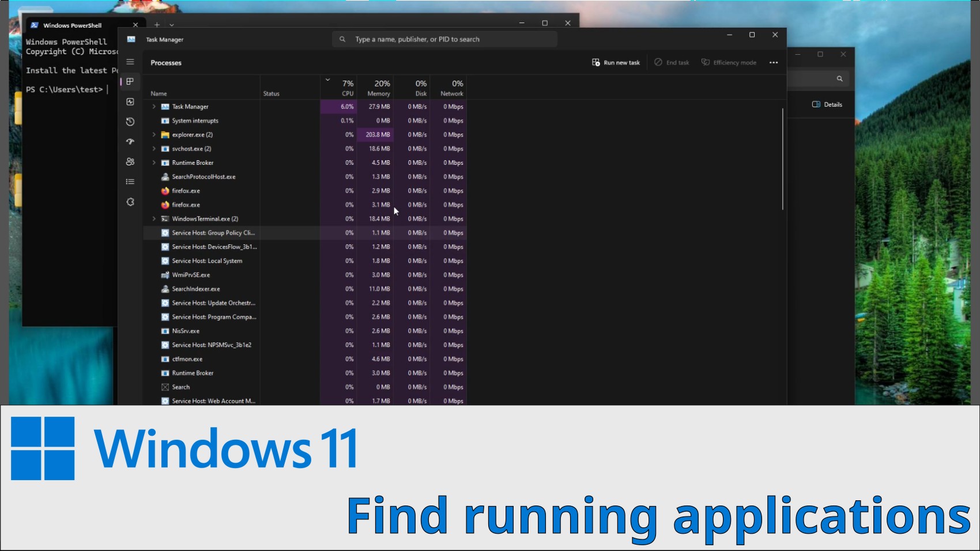Click the Task Manager search box
This screenshot has height=551, width=980.
(x=444, y=39)
